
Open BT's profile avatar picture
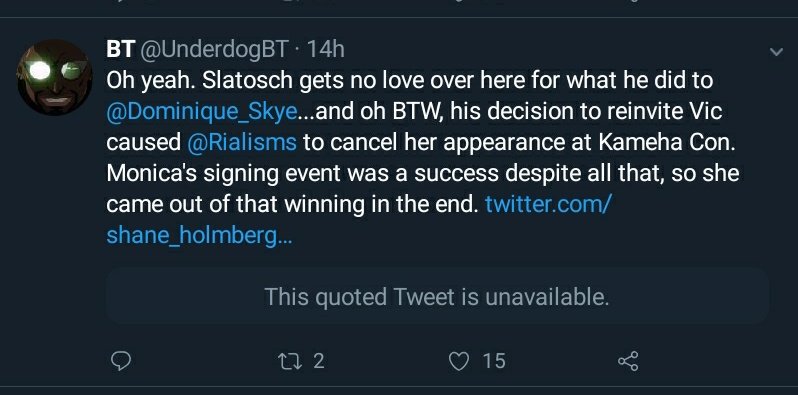pyautogui.click(x=54, y=77)
